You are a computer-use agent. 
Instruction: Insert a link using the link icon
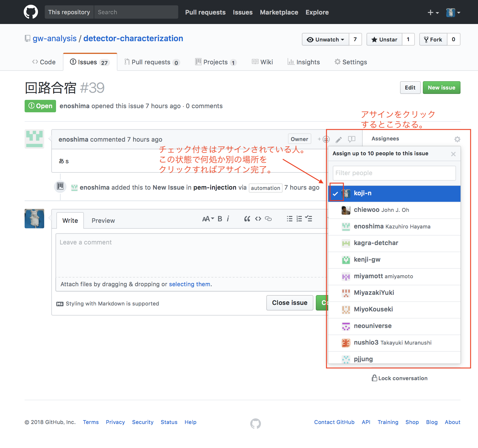pyautogui.click(x=268, y=219)
